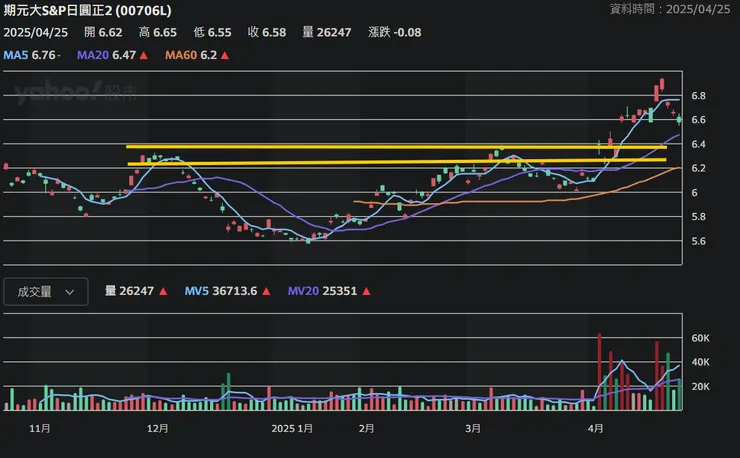Click the red arrow beside MV5 36713.6
740x458 pixels.
click(266, 291)
